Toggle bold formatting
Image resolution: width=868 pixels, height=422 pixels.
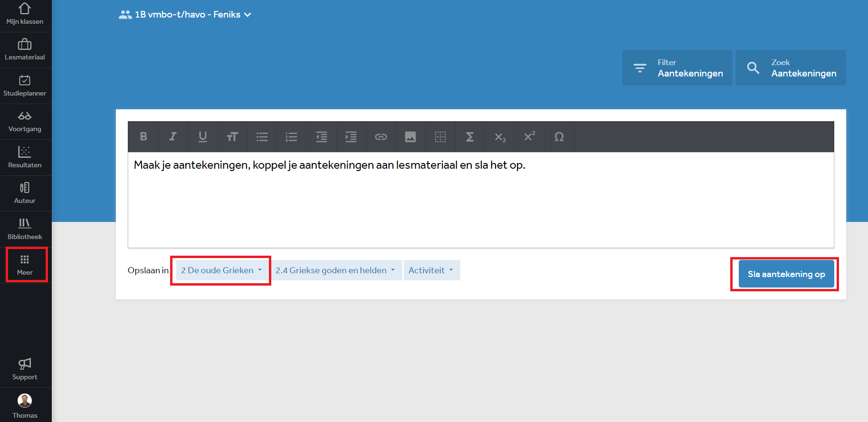click(x=143, y=137)
